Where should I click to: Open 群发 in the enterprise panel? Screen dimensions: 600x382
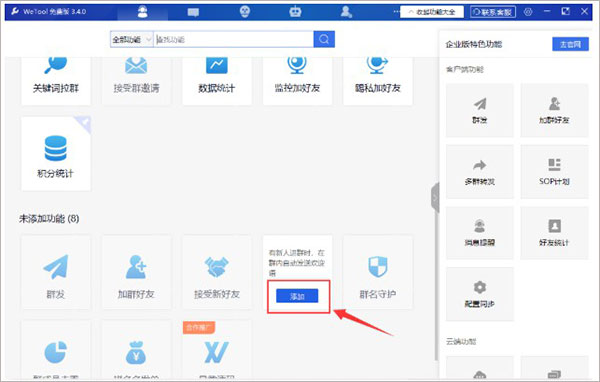(480, 110)
